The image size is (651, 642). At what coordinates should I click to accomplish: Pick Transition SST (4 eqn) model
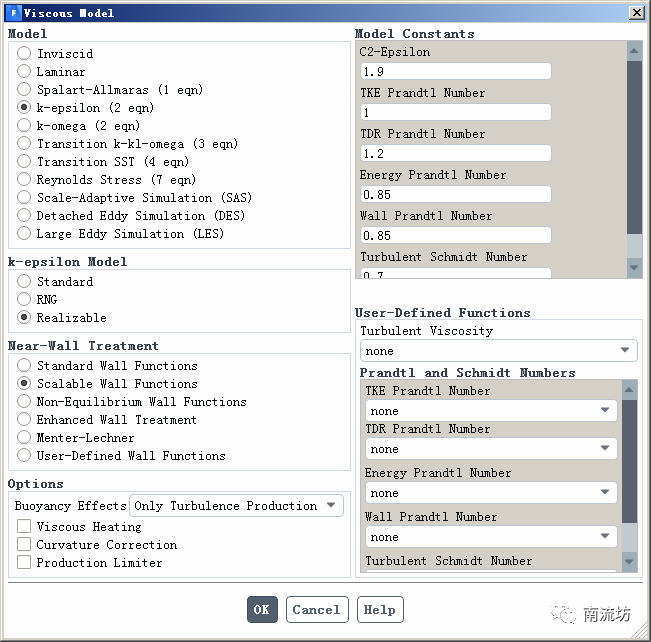[24, 161]
